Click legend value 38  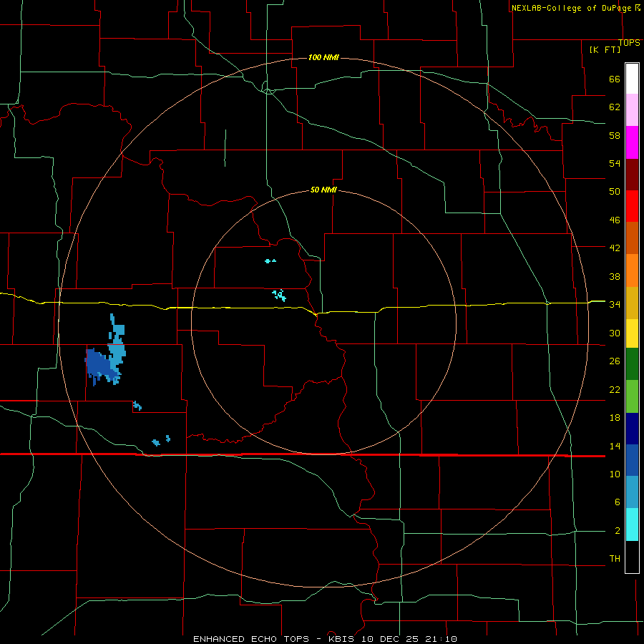[x=615, y=276]
